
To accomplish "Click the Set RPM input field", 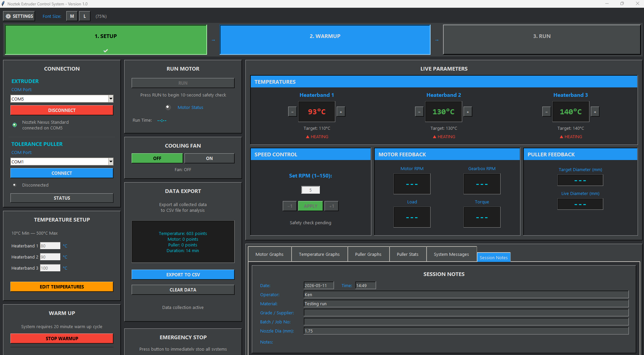I will 310,190.
